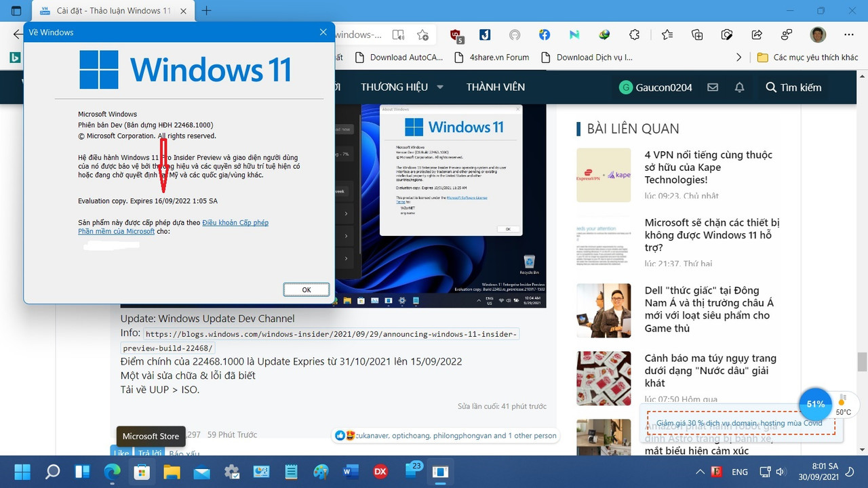This screenshot has height=488, width=868.
Task: Open the Các mục yêu thích khác folder
Action: [x=808, y=58]
